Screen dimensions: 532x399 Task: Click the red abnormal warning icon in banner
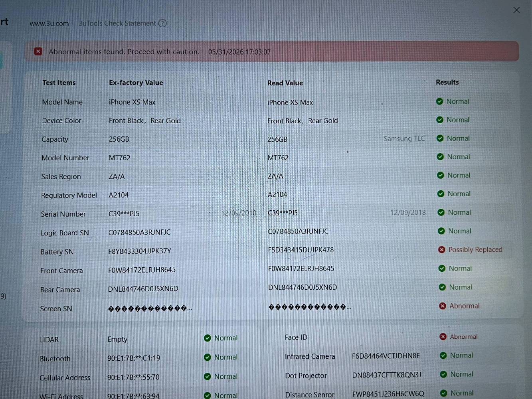tap(38, 51)
